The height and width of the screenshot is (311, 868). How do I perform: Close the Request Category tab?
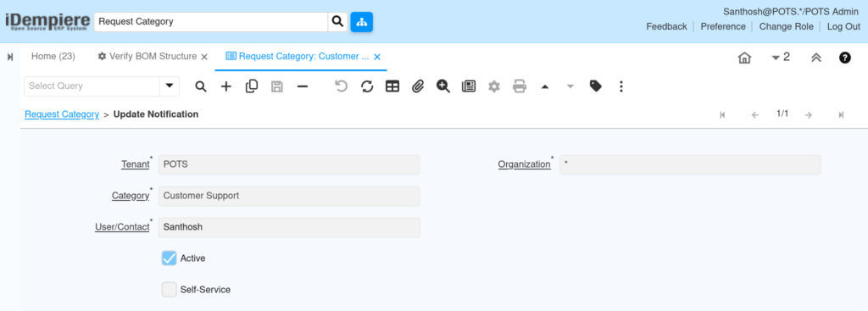tap(377, 57)
